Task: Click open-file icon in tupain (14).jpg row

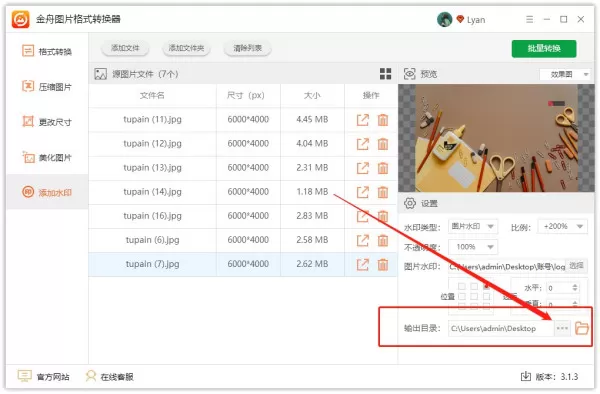Action: click(x=362, y=192)
